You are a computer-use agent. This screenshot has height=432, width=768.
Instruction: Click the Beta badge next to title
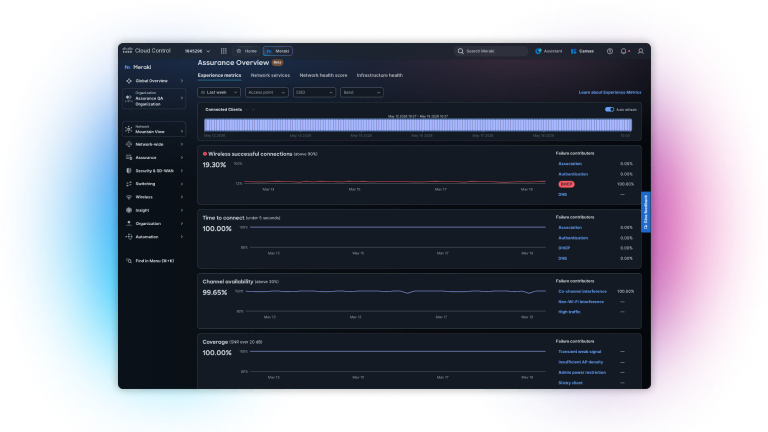[x=277, y=63]
